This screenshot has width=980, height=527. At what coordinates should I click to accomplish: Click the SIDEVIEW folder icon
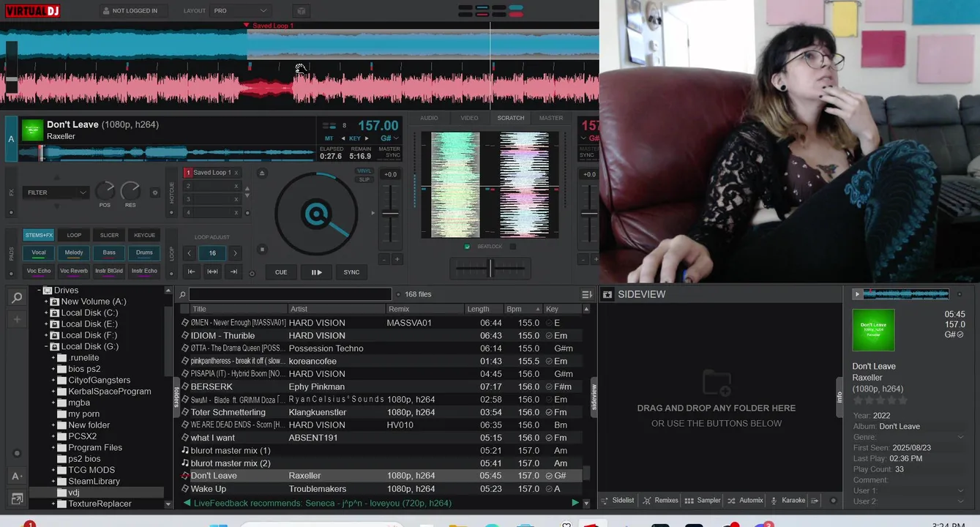pos(607,294)
